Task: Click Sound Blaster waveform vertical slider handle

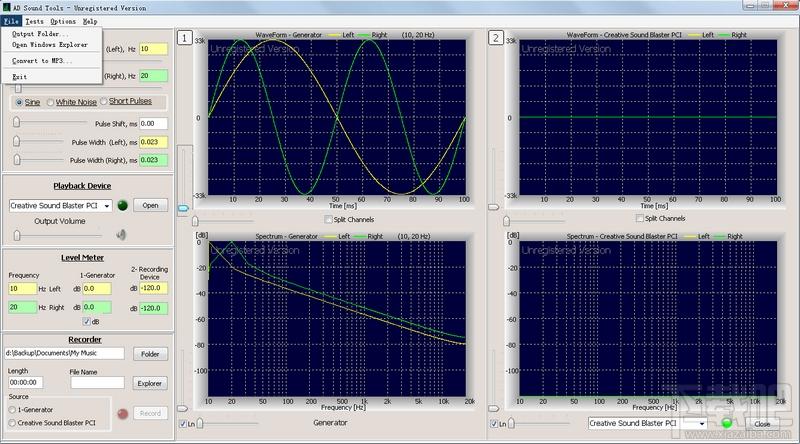Action: click(x=493, y=207)
